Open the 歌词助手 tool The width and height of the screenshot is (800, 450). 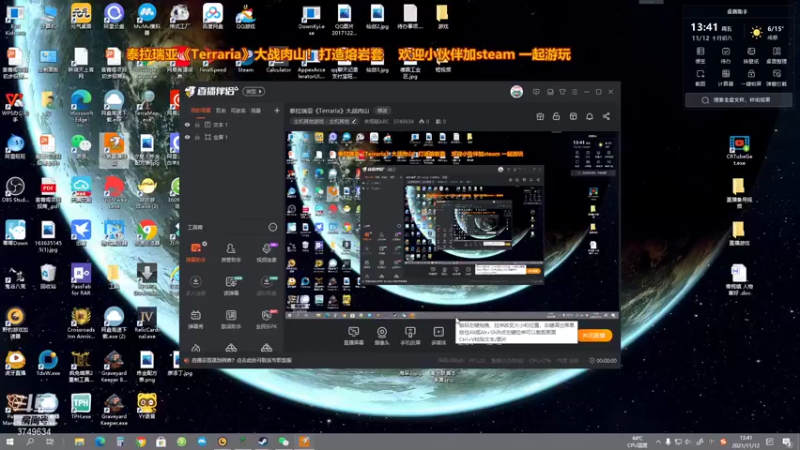231,319
